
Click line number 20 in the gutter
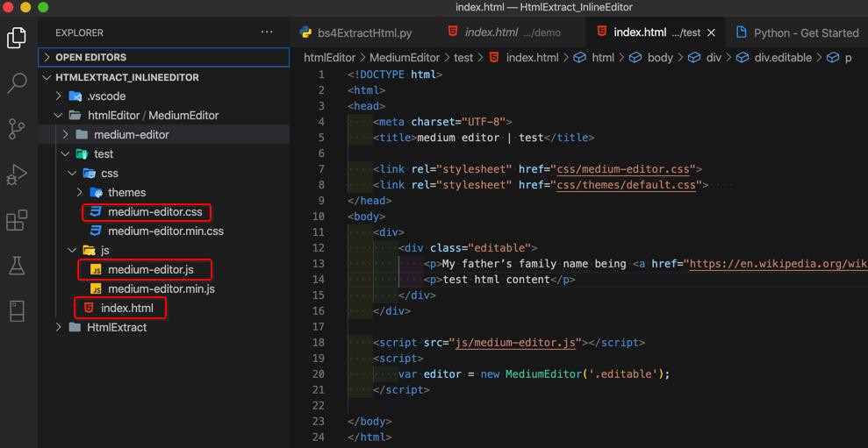pos(318,374)
